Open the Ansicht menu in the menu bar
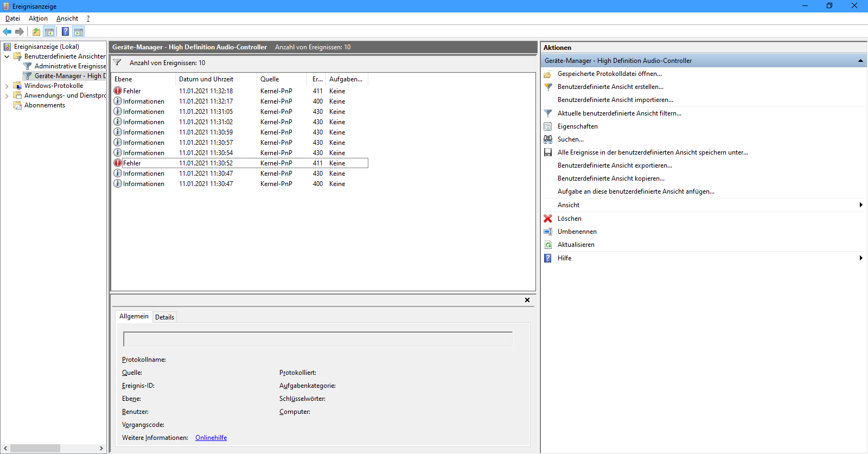Screen dimensions: 868x454 (x=67, y=18)
